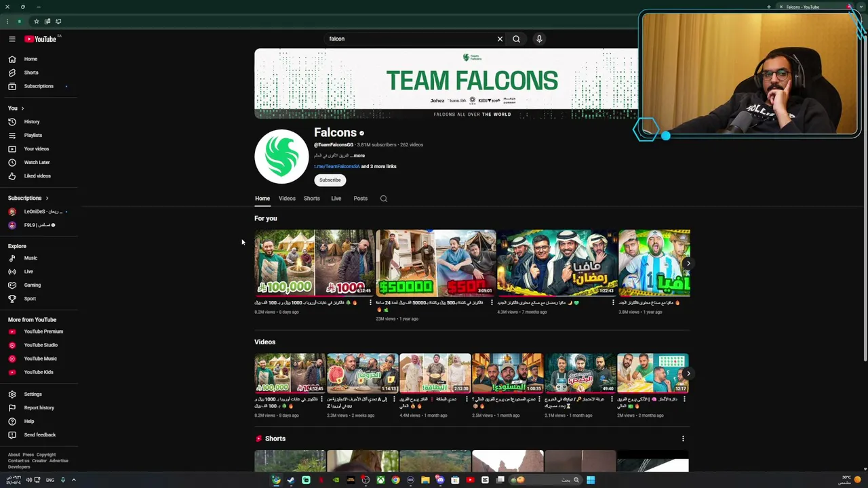
Task: Expand the Subscriptions section chevron
Action: tap(47, 198)
